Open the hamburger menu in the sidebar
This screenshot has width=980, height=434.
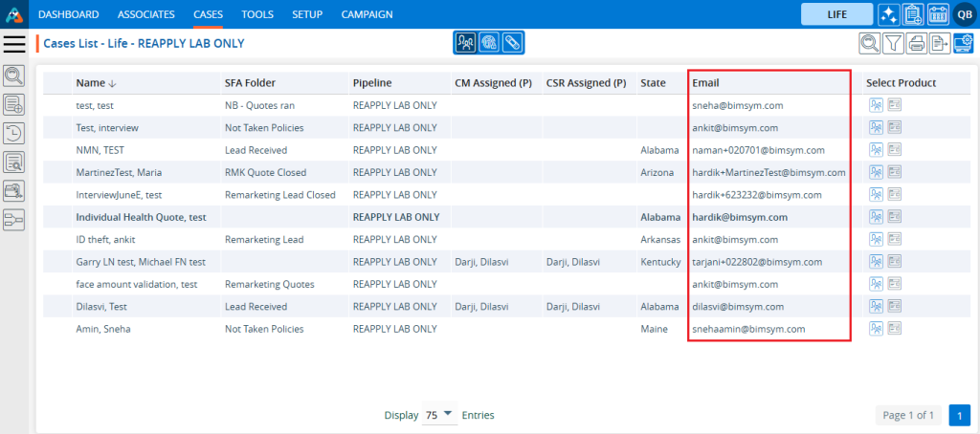(14, 43)
